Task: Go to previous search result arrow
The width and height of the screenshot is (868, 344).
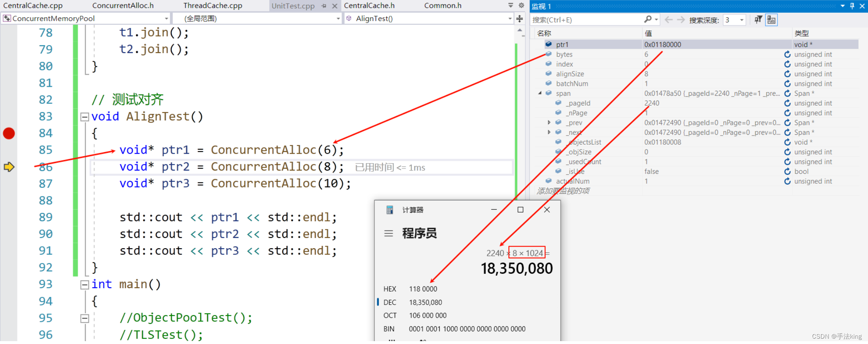Action: 669,20
